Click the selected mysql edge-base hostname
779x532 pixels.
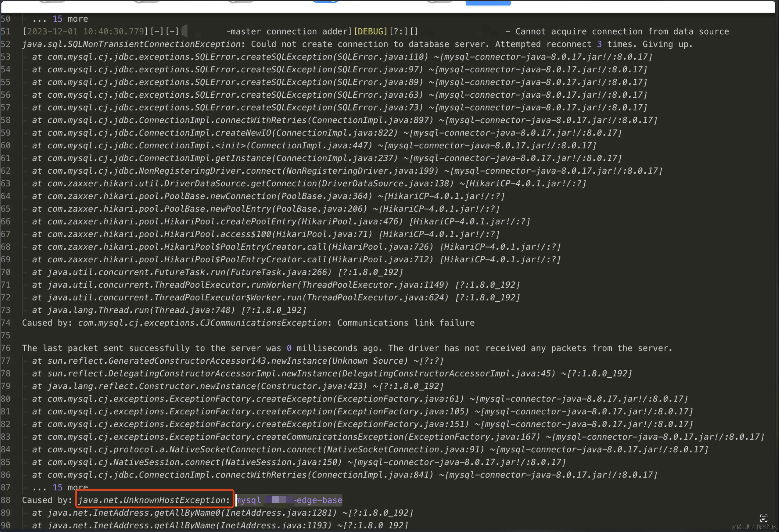pyautogui.click(x=289, y=500)
